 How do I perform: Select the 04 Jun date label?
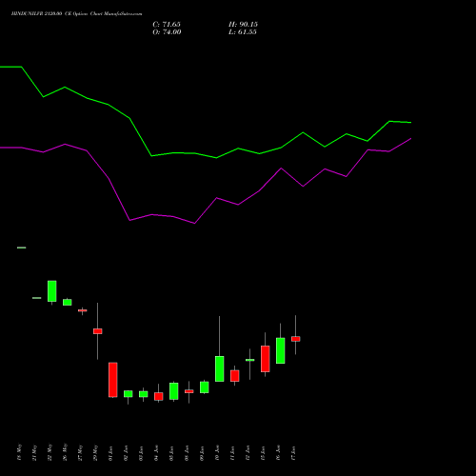[x=156, y=453]
